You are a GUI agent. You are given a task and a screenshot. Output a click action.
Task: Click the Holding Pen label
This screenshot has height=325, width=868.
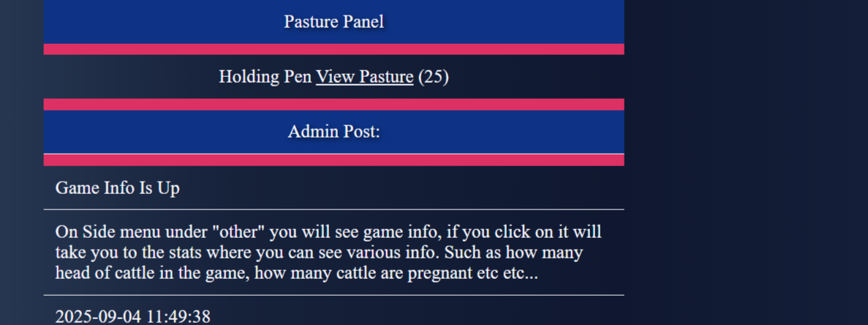click(265, 77)
